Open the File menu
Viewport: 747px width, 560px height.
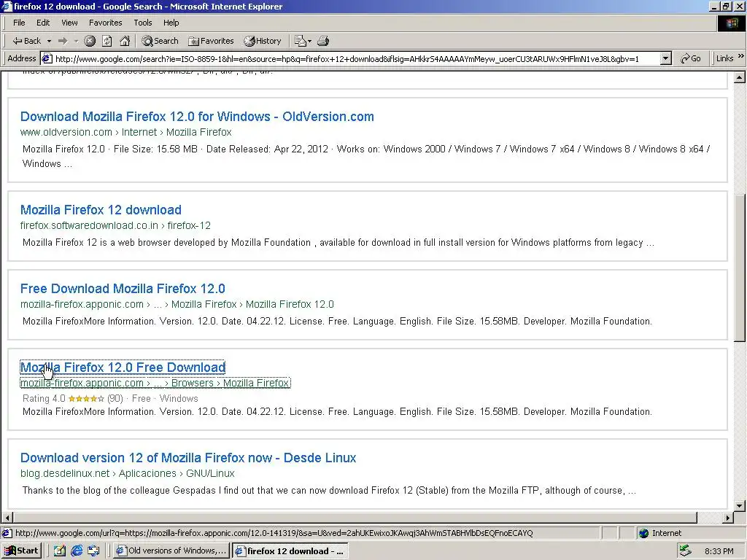pos(19,23)
